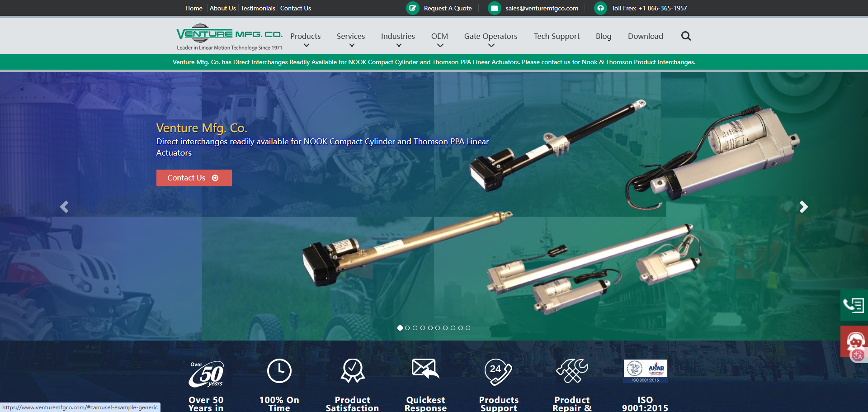868x412 pixels.
Task: Click the toll free phone icon
Action: click(600, 8)
